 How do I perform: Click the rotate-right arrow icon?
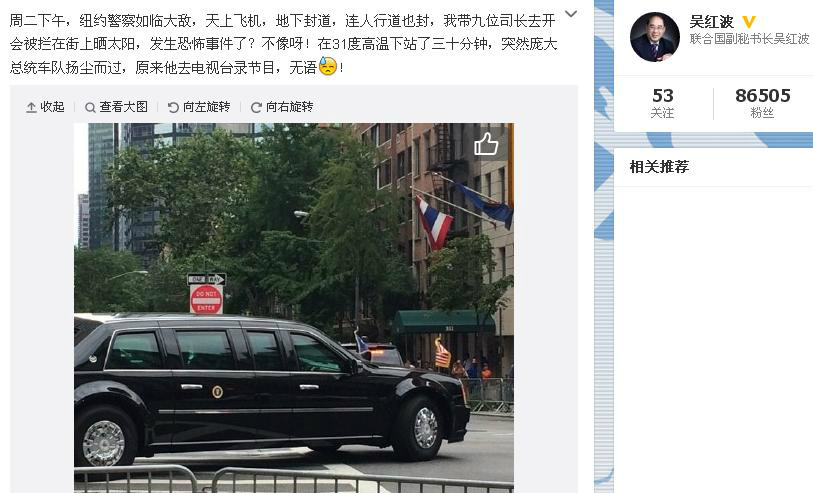(x=256, y=107)
